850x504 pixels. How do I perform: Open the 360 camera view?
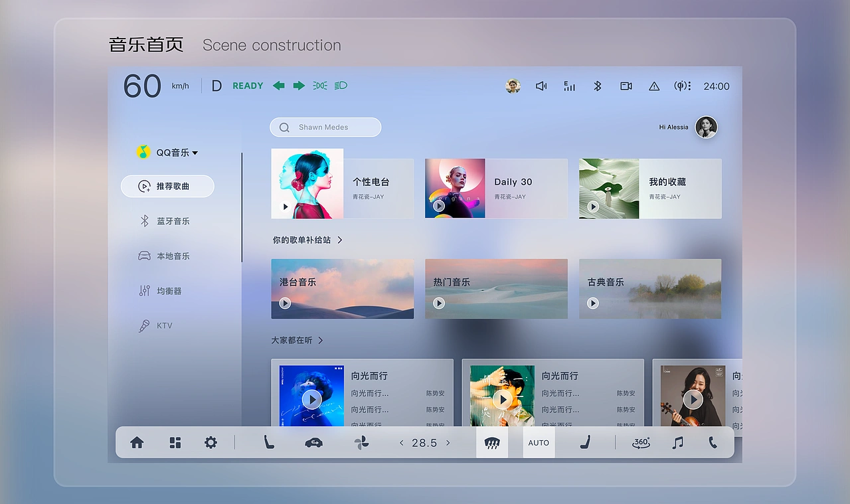tap(641, 443)
